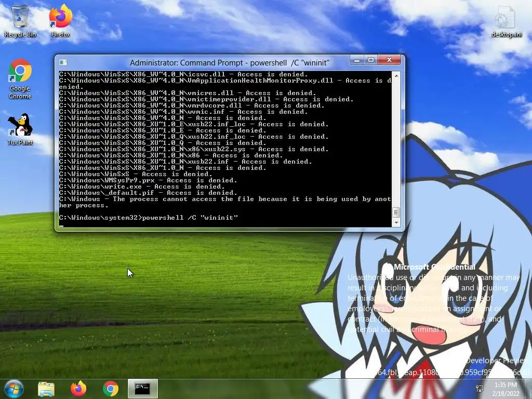Viewport: 532px width, 399px height.
Task: Click the console scrollbar thumb
Action: click(396, 212)
